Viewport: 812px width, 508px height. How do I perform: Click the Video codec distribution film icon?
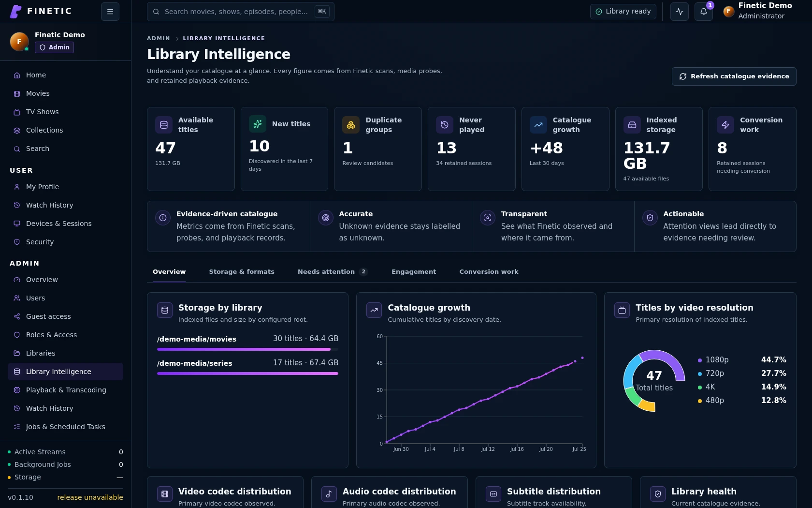[x=165, y=494]
